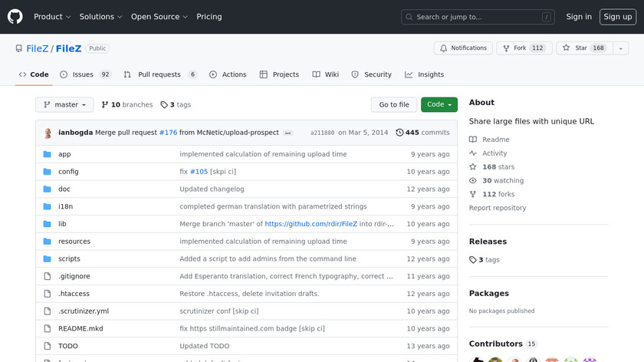Click the app folder icon
Screen dimensions: 644x362
click(x=48, y=154)
